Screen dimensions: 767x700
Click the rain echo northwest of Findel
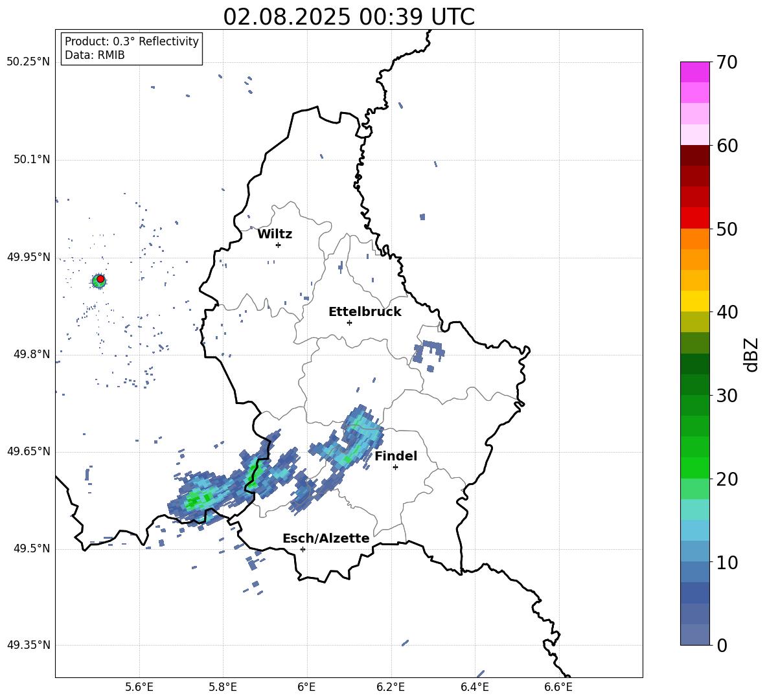pos(347,439)
